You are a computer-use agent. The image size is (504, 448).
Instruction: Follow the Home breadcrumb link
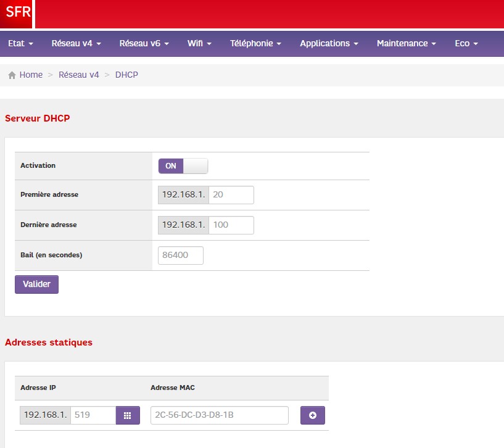pyautogui.click(x=31, y=75)
